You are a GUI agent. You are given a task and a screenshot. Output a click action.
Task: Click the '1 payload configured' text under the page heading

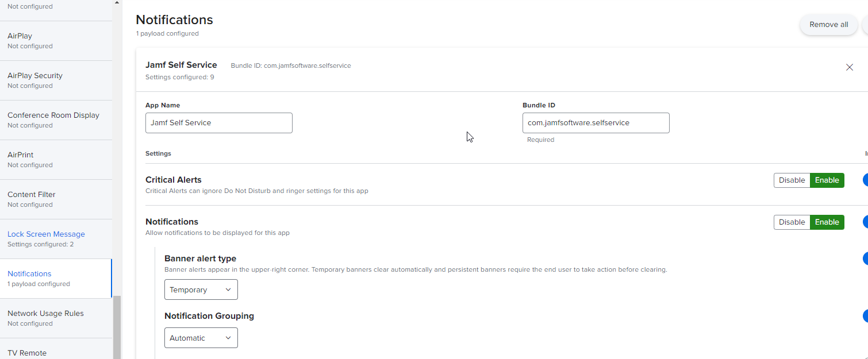point(167,33)
